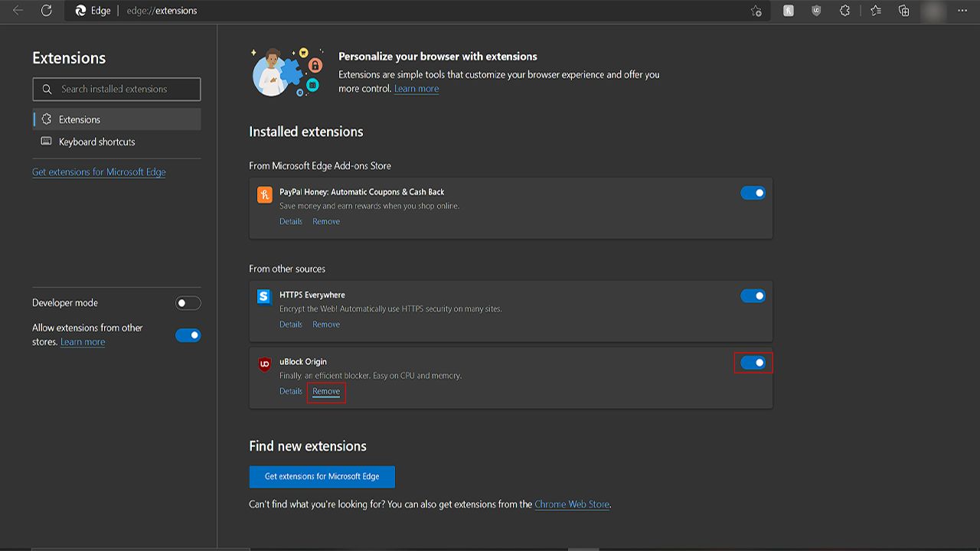Image resolution: width=980 pixels, height=551 pixels.
Task: Disable the uBlock Origin toggle
Action: 753,363
